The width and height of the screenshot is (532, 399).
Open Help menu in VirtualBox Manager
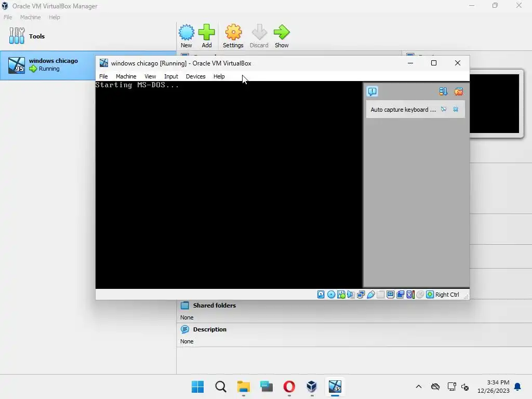[x=54, y=17]
